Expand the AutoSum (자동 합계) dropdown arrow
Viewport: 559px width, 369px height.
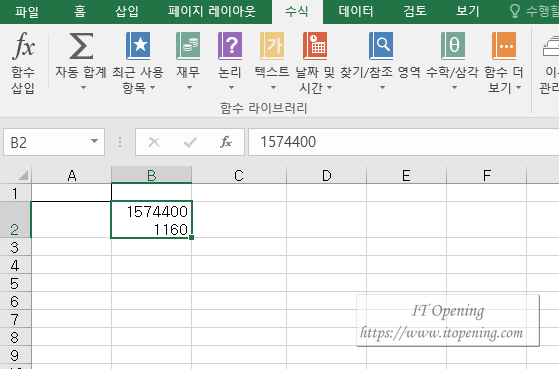[83, 87]
